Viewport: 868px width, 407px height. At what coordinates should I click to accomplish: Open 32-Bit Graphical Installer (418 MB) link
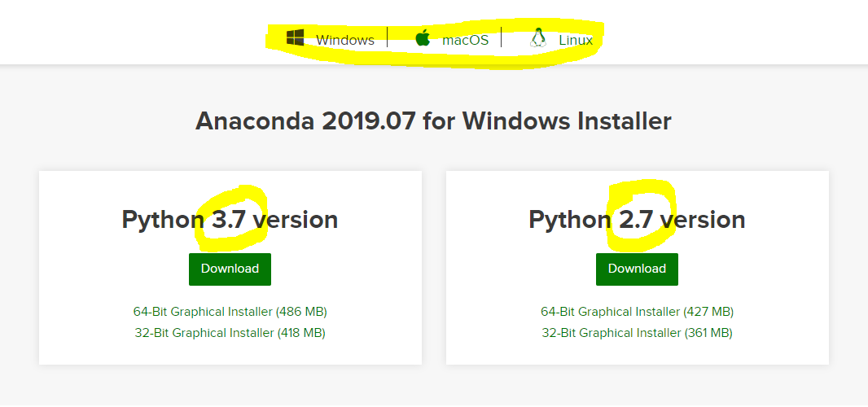230,333
